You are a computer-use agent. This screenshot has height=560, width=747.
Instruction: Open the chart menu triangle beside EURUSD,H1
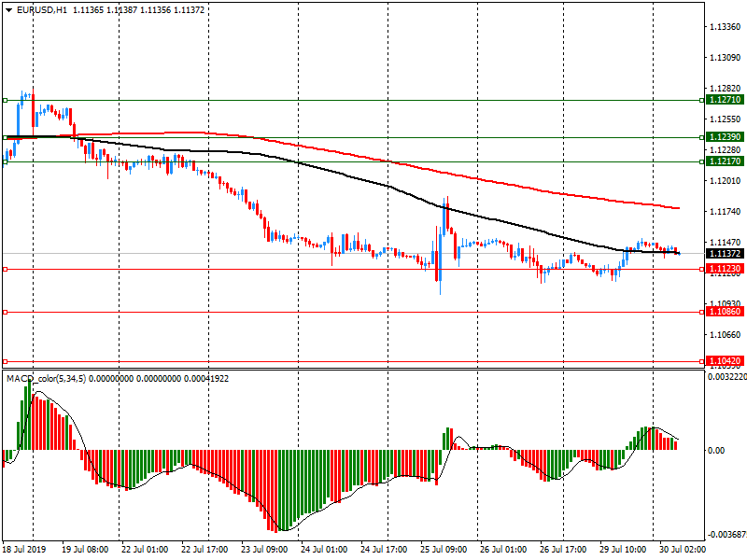tap(8, 10)
